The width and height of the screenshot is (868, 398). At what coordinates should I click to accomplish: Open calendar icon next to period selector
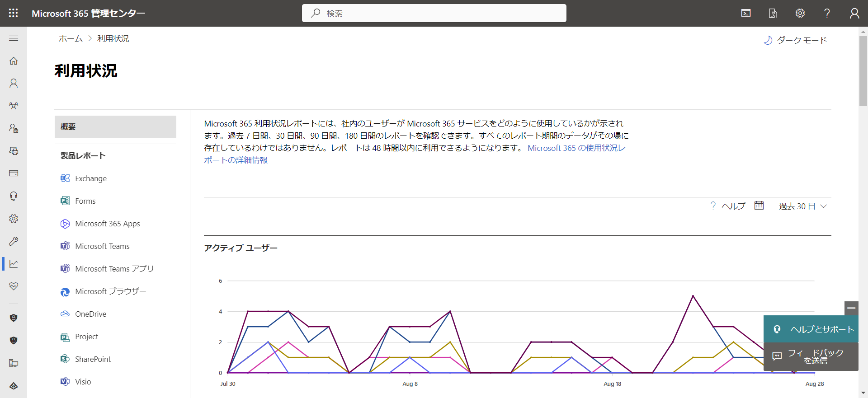click(759, 206)
